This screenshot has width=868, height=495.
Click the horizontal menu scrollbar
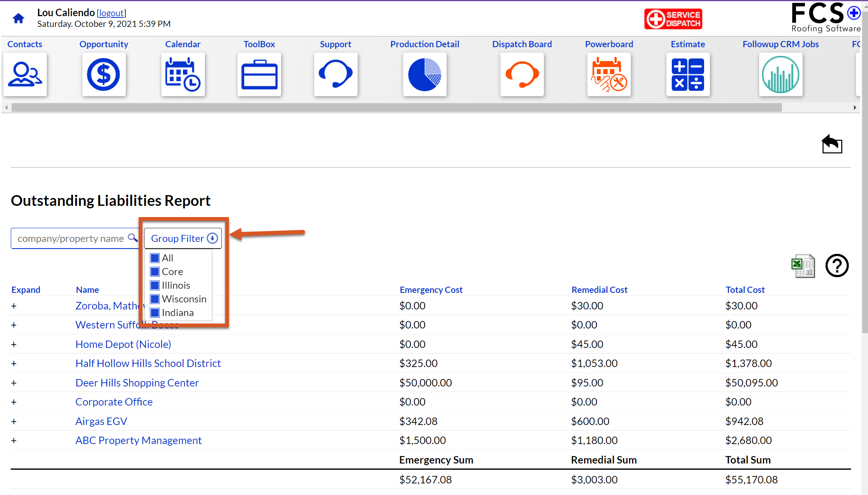coord(397,108)
